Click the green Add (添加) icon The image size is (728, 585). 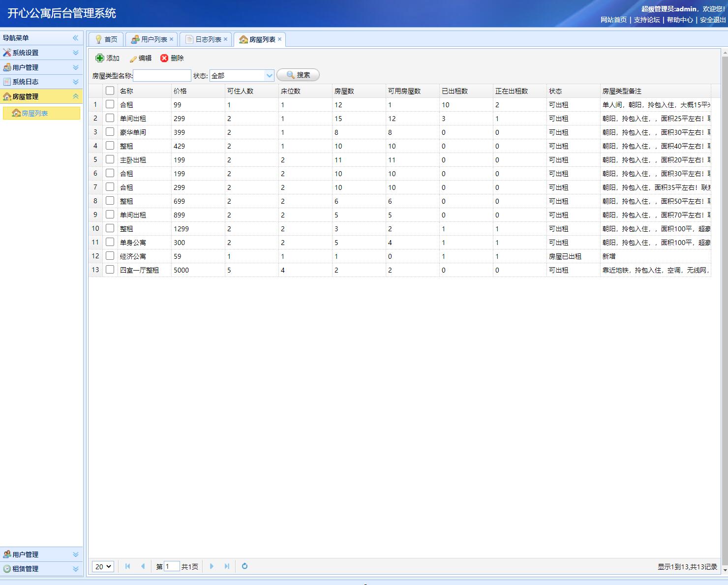tap(100, 58)
